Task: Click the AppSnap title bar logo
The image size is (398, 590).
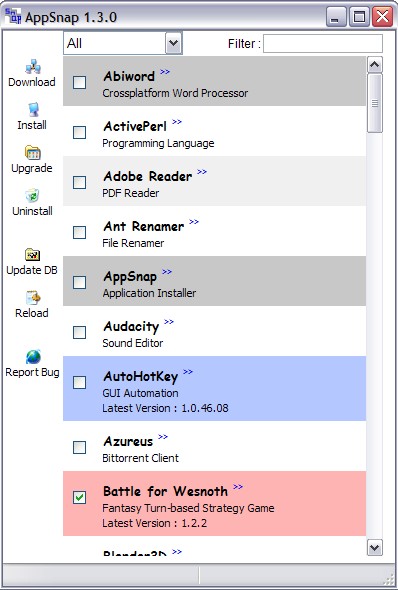Action: click(x=13, y=16)
